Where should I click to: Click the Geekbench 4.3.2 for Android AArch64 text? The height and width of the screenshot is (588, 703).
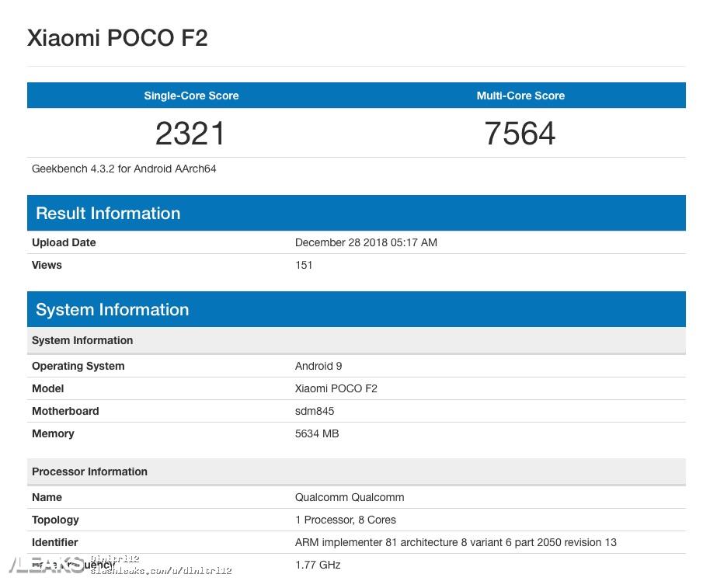click(x=124, y=169)
